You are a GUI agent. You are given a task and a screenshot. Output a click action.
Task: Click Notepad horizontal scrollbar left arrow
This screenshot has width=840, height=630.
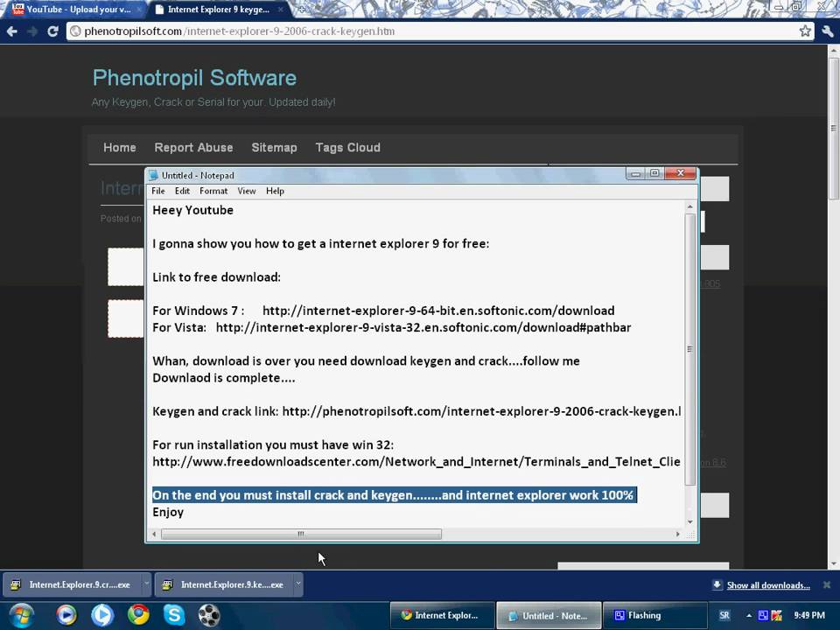click(x=154, y=534)
